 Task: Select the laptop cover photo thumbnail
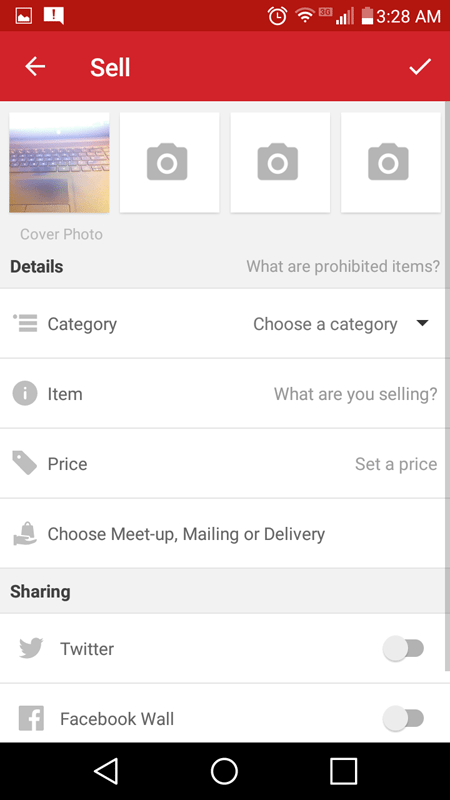[59, 162]
